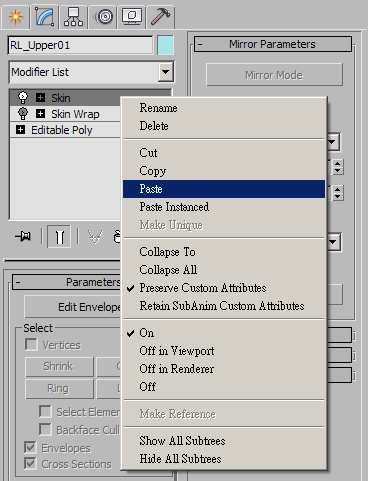Click the RL_Upper01 name field
This screenshot has height=481, width=368.
(x=80, y=45)
